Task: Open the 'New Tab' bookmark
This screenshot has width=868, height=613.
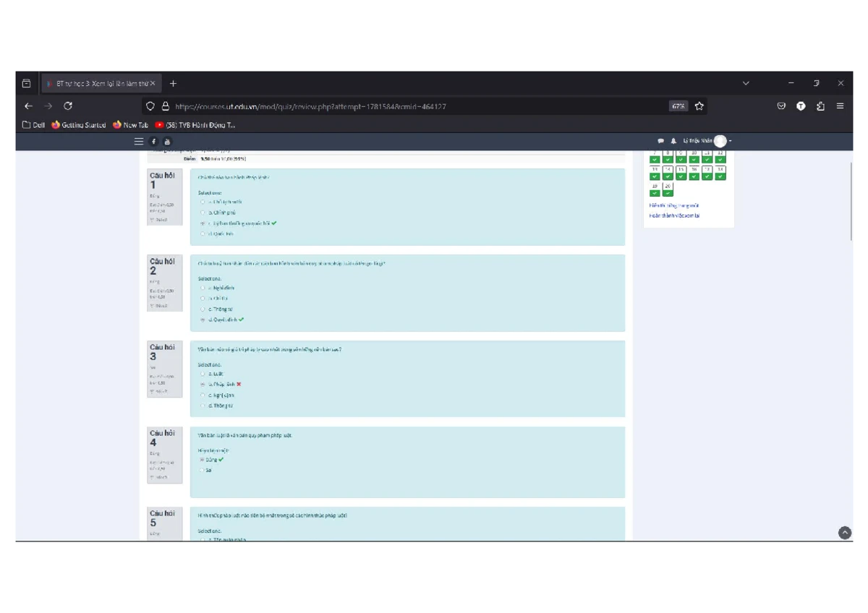Action: coord(130,125)
